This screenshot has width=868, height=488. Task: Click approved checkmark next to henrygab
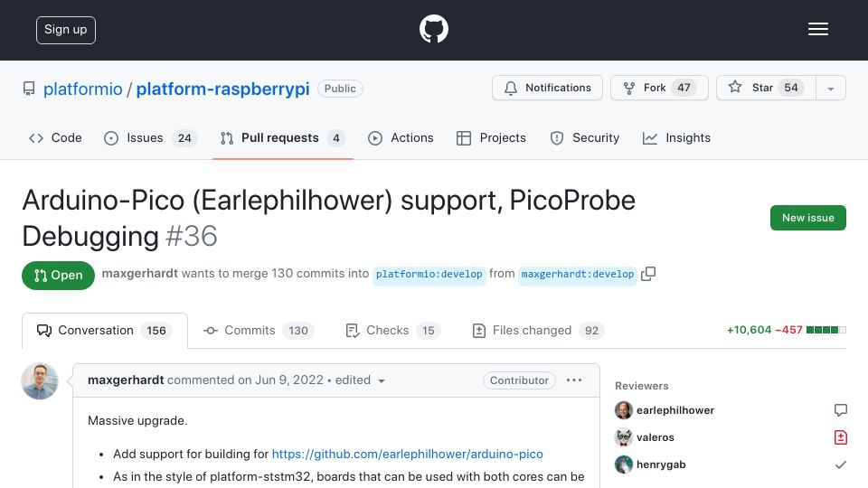[840, 465]
